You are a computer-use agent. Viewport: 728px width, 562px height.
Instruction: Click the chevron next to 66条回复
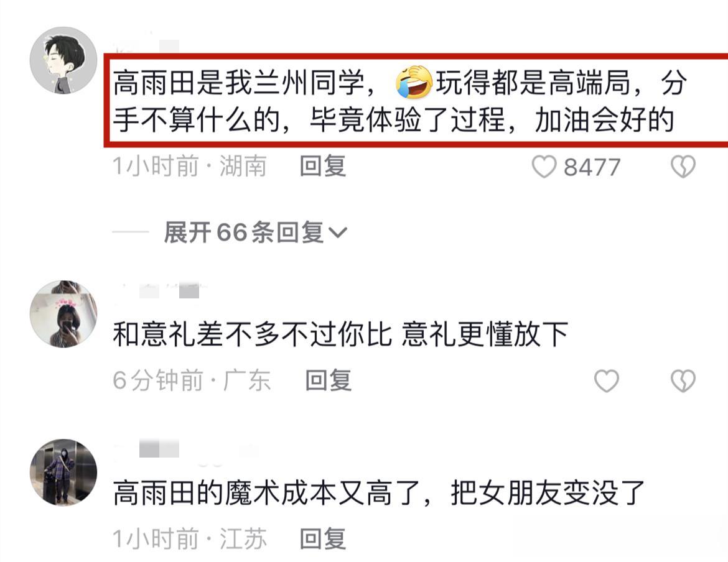click(337, 233)
